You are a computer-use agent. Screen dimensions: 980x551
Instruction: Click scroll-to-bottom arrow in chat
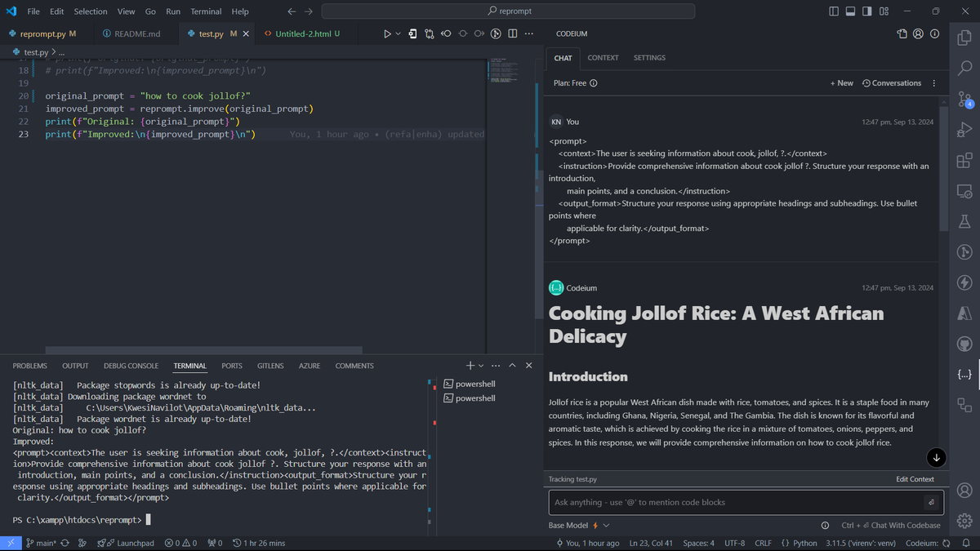pos(937,457)
